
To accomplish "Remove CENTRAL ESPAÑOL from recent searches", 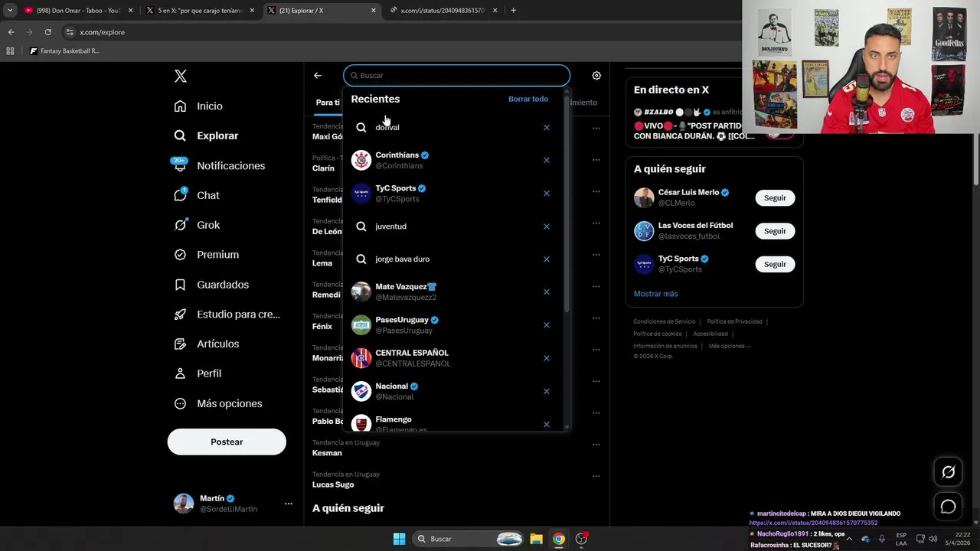I will pos(547,357).
